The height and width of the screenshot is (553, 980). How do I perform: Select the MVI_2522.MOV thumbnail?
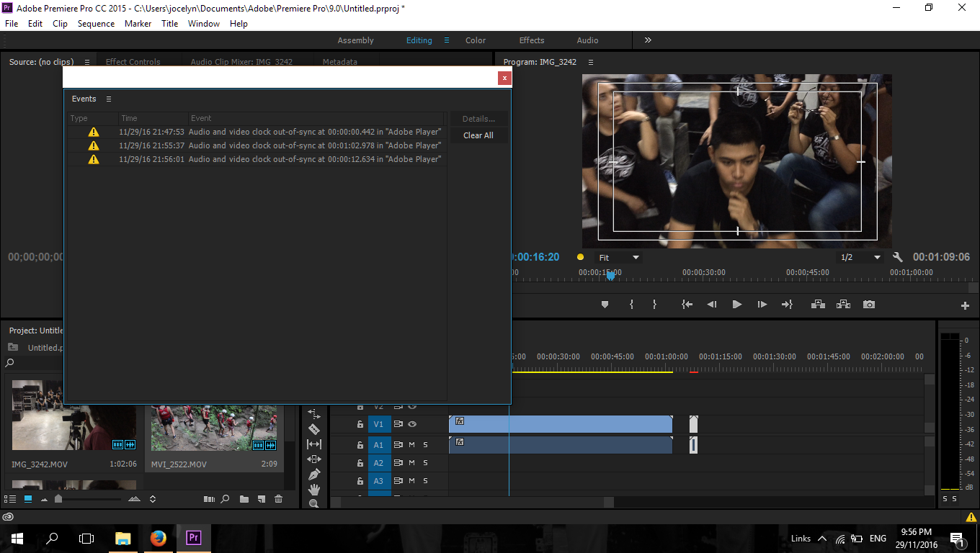click(214, 427)
